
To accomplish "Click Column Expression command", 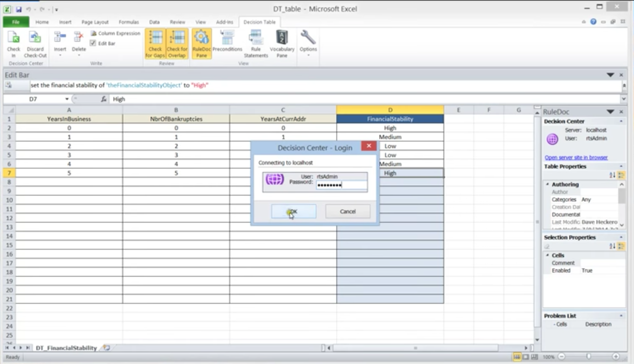I will [x=116, y=34].
